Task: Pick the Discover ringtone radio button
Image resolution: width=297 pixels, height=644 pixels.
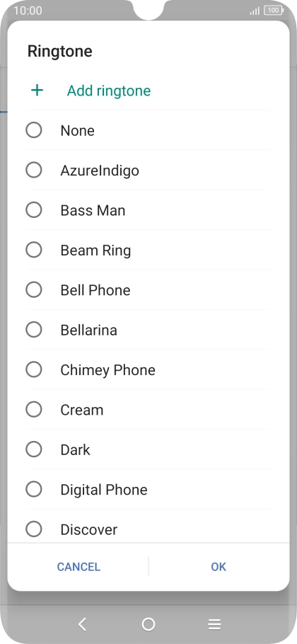Action: tap(34, 529)
